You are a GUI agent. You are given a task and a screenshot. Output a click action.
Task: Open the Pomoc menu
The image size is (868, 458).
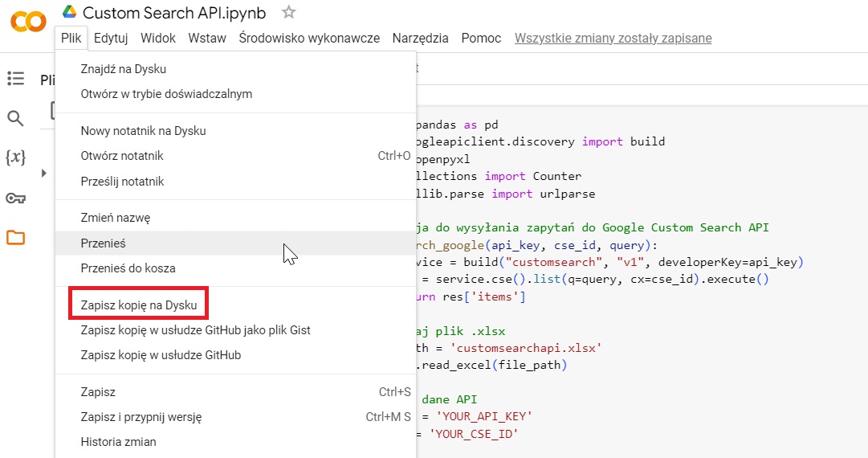click(x=481, y=39)
